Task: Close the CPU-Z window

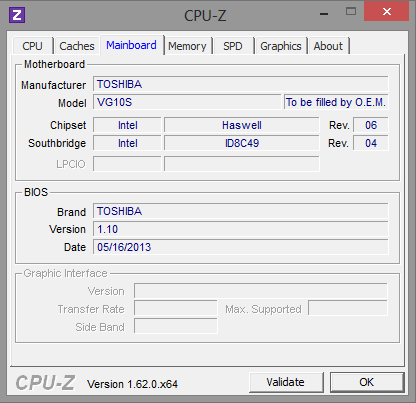Action: [386, 11]
